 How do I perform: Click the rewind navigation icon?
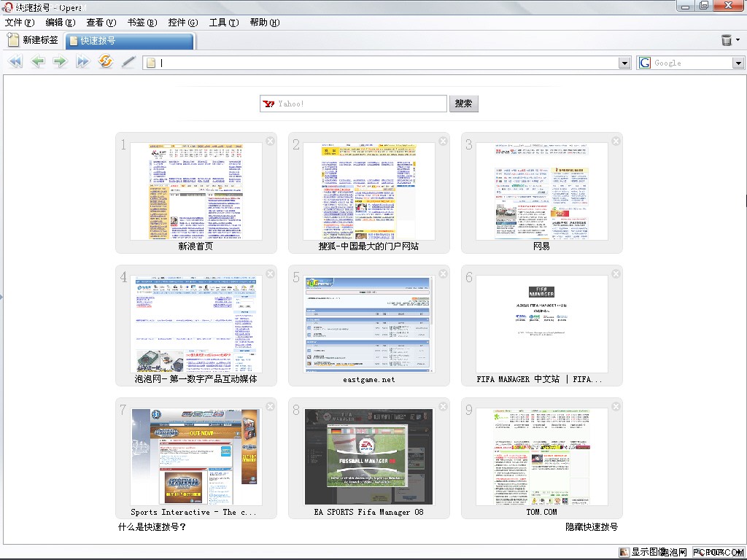coord(15,61)
